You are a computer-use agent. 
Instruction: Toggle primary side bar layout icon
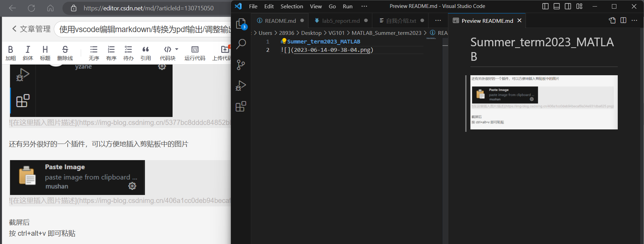point(545,6)
